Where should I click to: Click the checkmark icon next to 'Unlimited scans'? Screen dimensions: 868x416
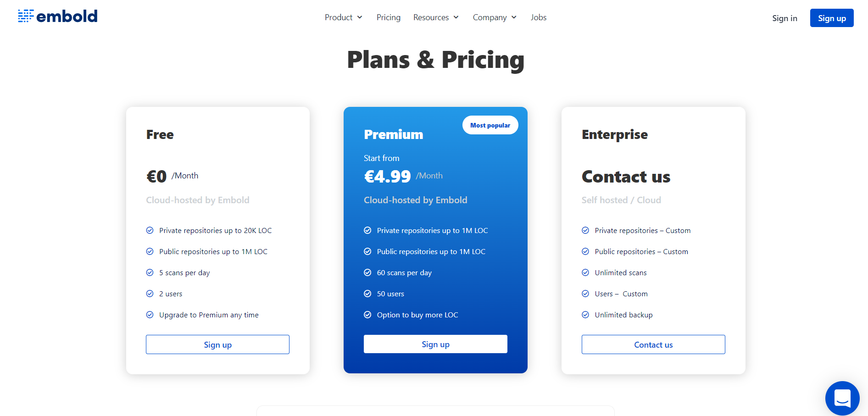click(585, 272)
